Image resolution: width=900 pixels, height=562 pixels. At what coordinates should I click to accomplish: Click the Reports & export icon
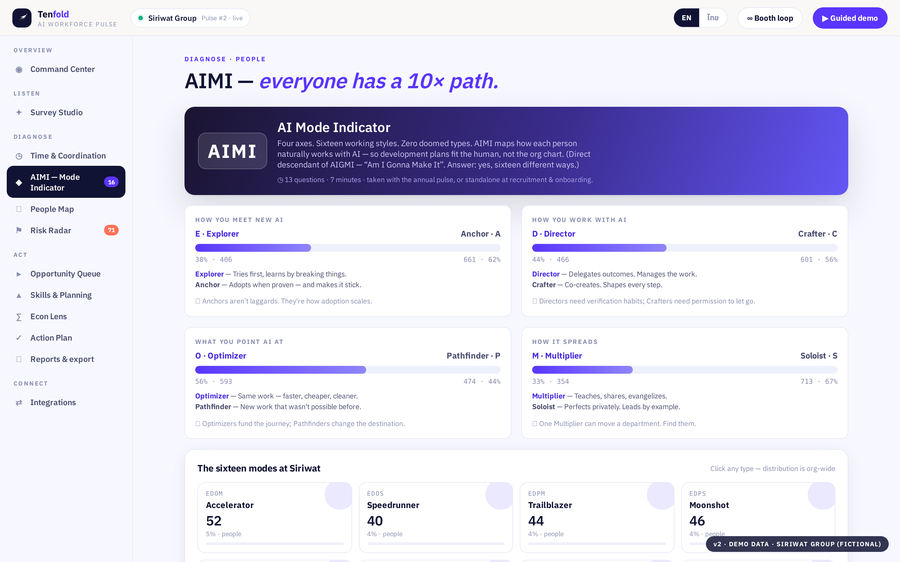pyautogui.click(x=19, y=359)
